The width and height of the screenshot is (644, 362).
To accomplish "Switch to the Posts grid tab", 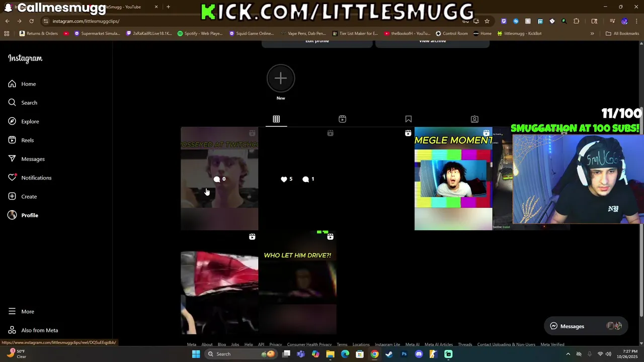I will coord(276,119).
